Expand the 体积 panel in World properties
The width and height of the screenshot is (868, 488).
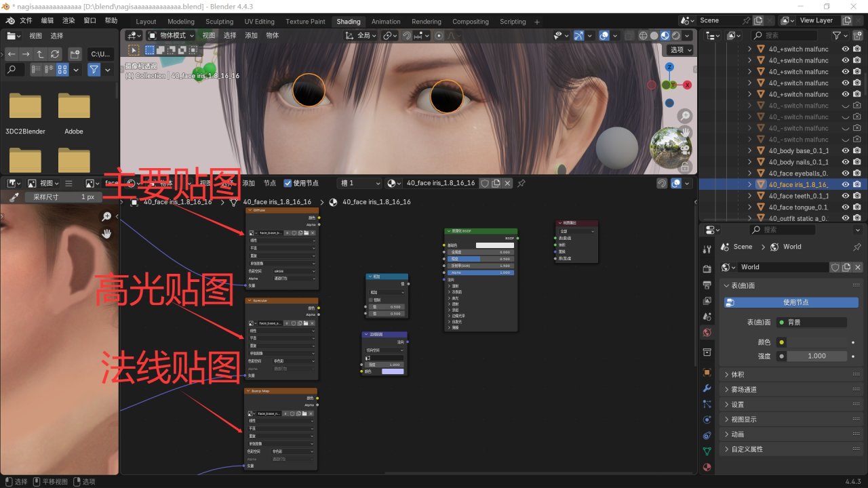click(x=738, y=374)
